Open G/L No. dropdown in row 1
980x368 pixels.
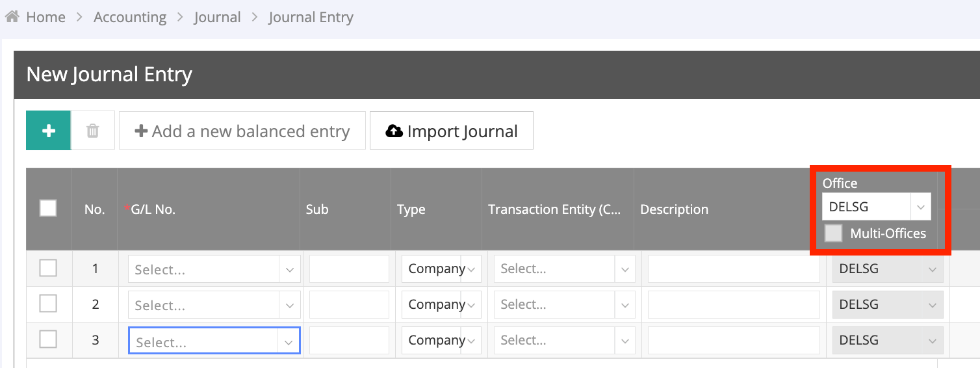[x=214, y=269]
